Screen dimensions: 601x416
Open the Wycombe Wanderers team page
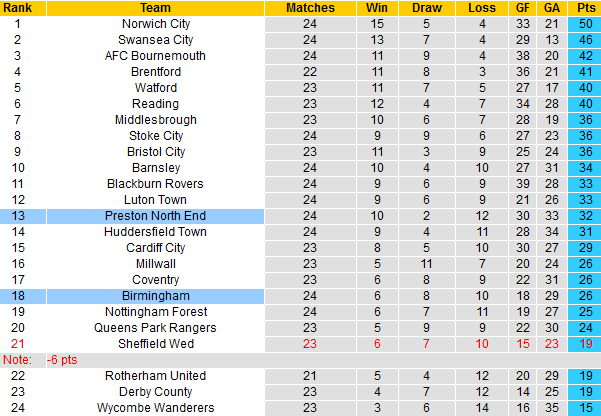coord(155,407)
